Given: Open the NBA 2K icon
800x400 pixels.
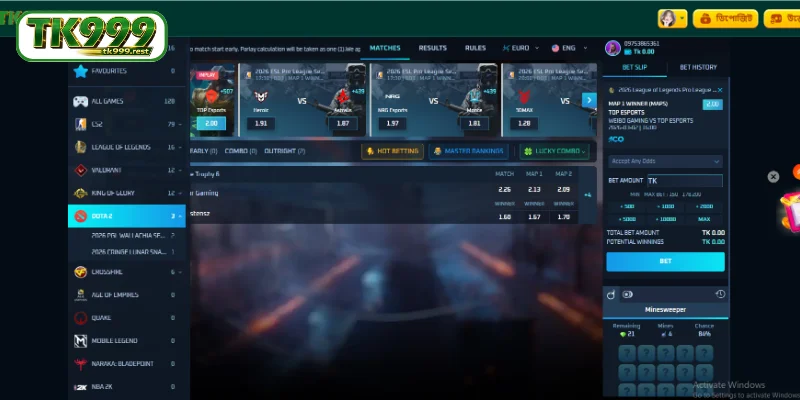Looking at the screenshot, I should click(80, 387).
